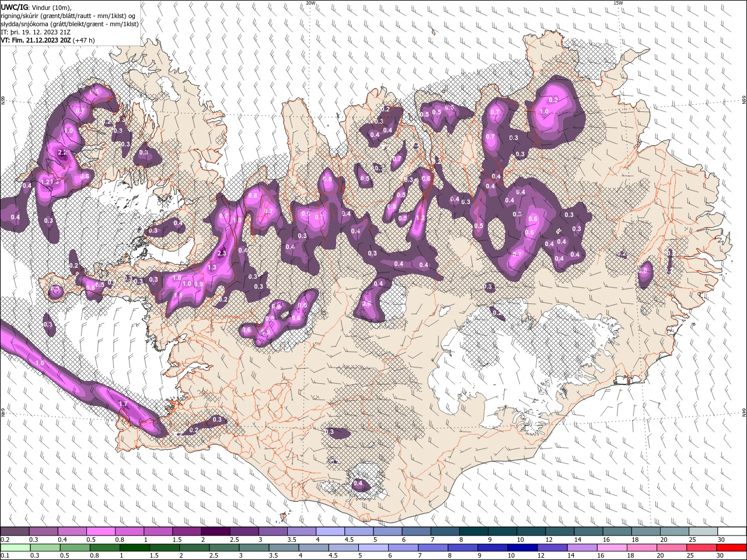Screen dimensions: 747x560
Task: Click the 'IT: þri. 19. 12. 2023 21Z' line
Action: (36, 32)
